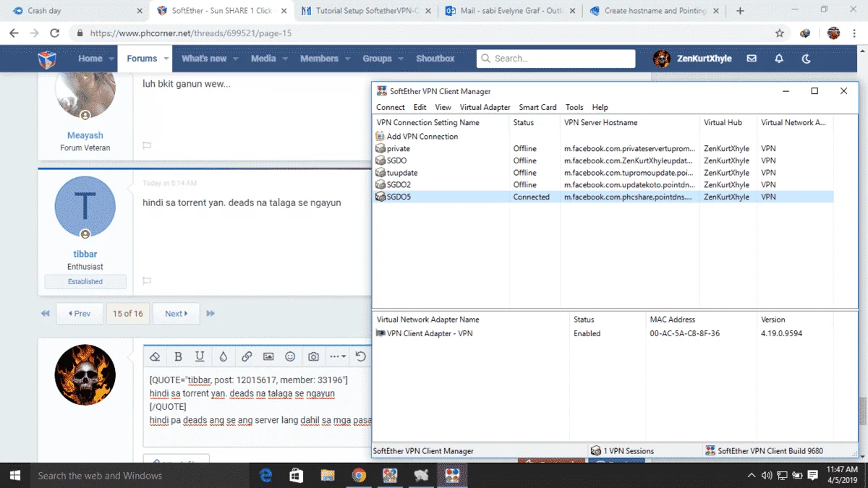
Task: Toggle bold formatting in forum editor
Action: coord(178,356)
